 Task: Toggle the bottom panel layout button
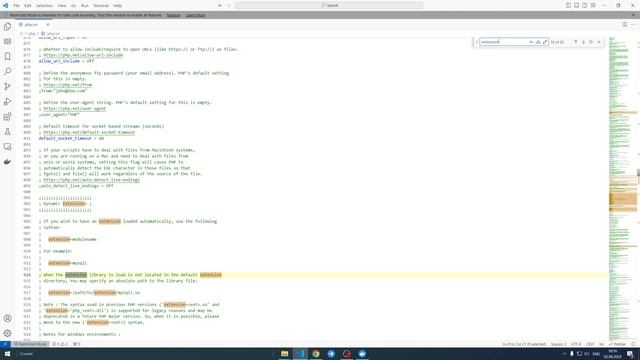click(x=576, y=5)
